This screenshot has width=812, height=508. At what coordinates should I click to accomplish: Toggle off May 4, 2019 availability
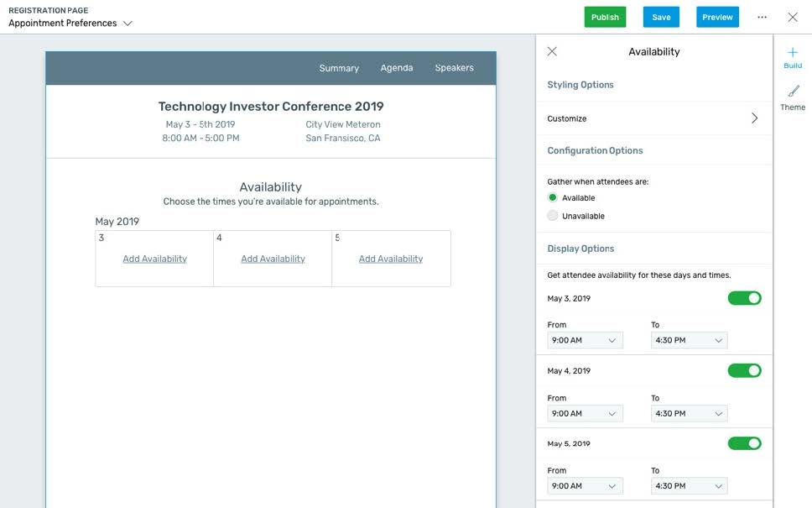[744, 370]
